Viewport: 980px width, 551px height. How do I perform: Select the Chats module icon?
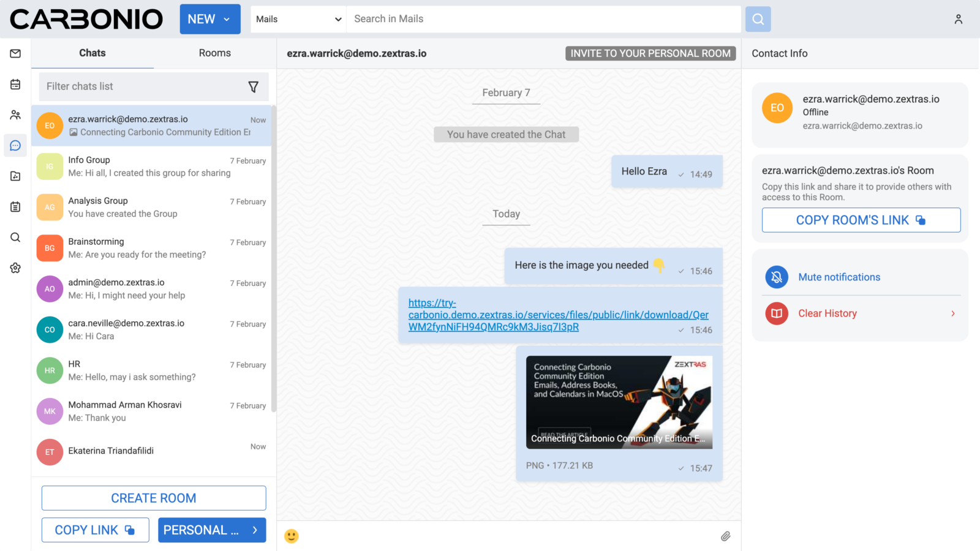[15, 145]
